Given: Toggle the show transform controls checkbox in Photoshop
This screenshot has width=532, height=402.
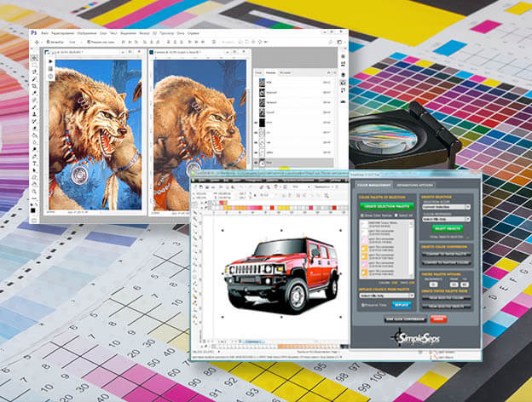Looking at the screenshot, I should pyautogui.click(x=89, y=42).
